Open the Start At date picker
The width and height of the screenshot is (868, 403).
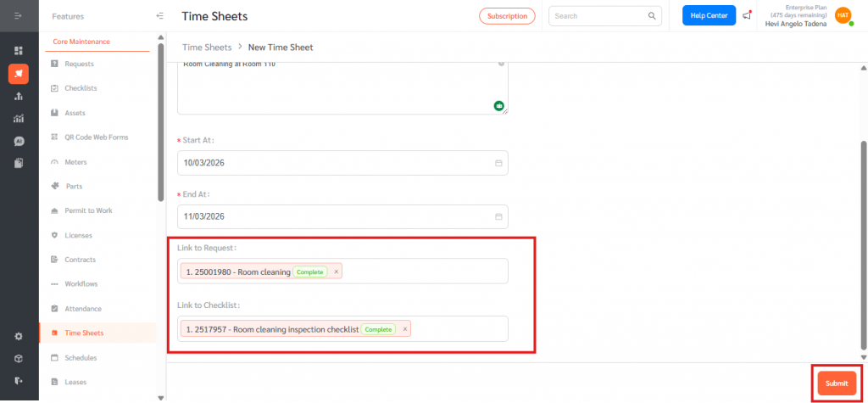tap(498, 163)
